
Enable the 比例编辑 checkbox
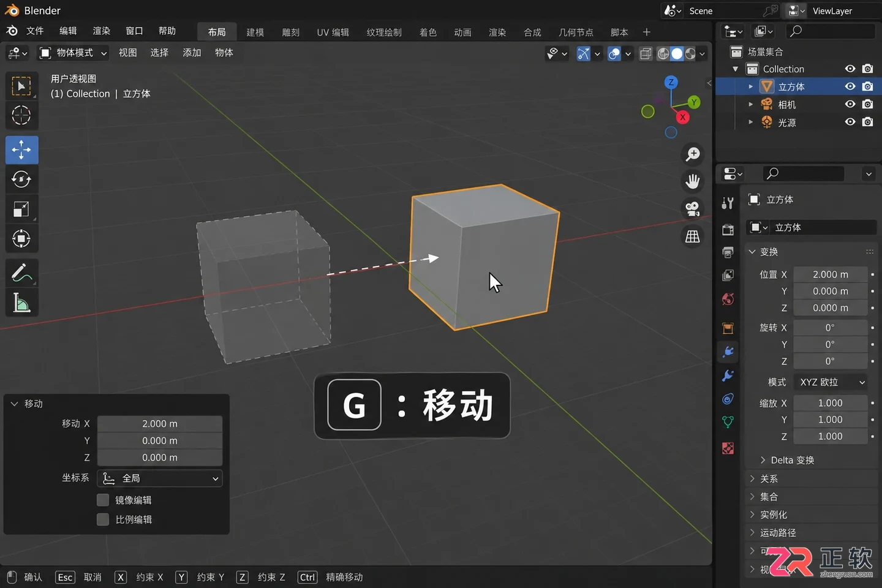[103, 519]
